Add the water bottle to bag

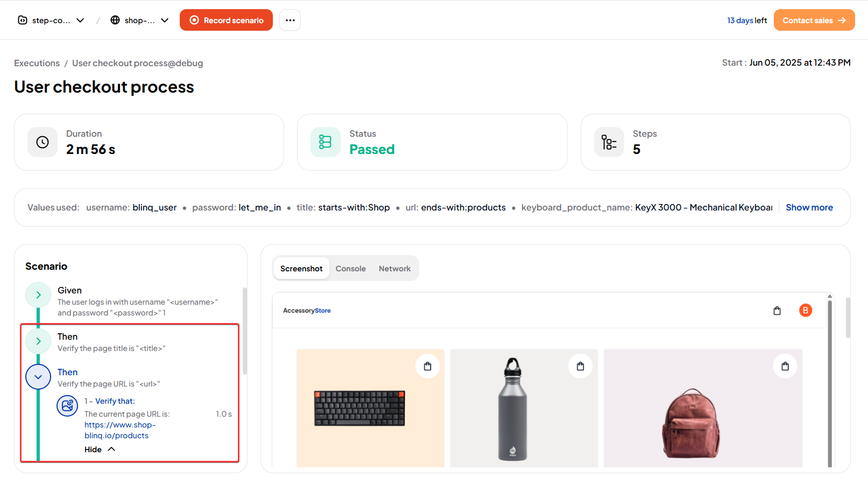pos(580,367)
